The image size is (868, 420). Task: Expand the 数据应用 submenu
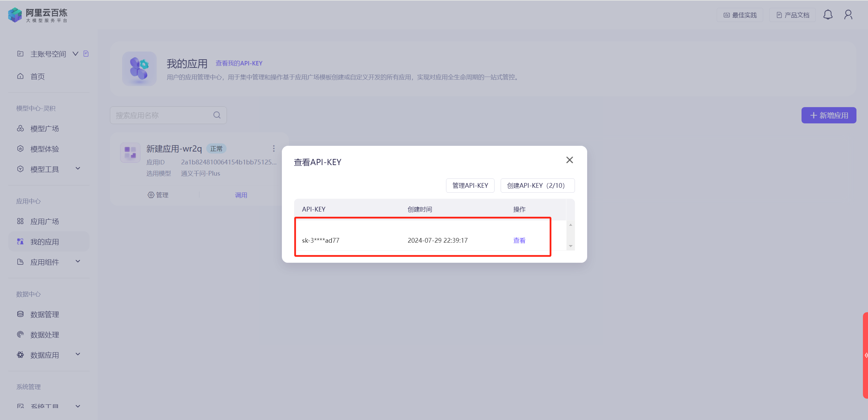click(x=78, y=354)
